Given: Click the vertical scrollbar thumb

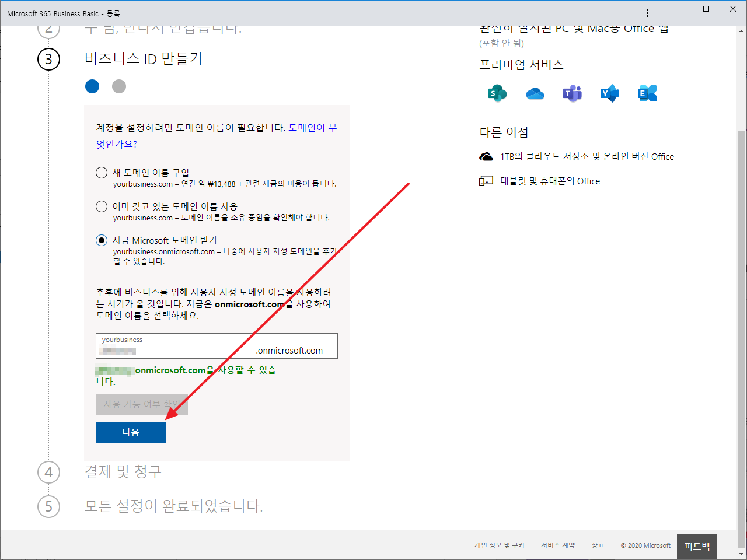Looking at the screenshot, I should [742, 338].
